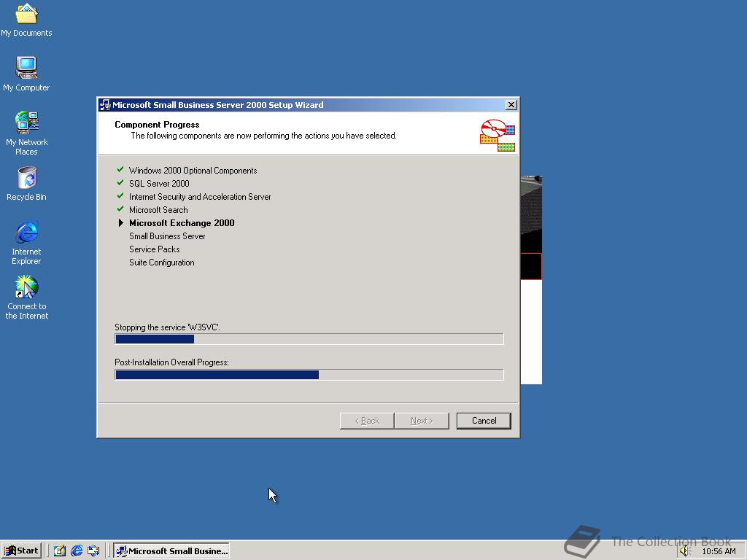Click 'Post-Installation Overall Progress:' label
747x560 pixels.
[171, 362]
